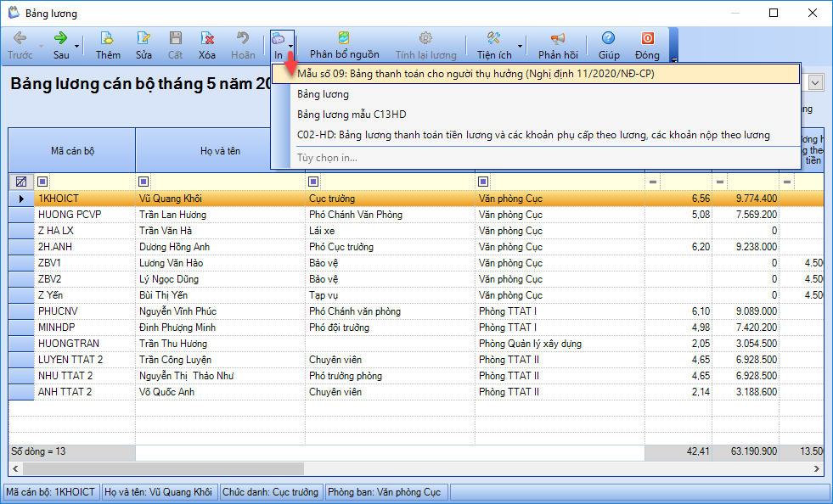Viewport: 833px width, 504px height.
Task: Click the Thêm (Add) toolbar icon
Action: pos(108,39)
